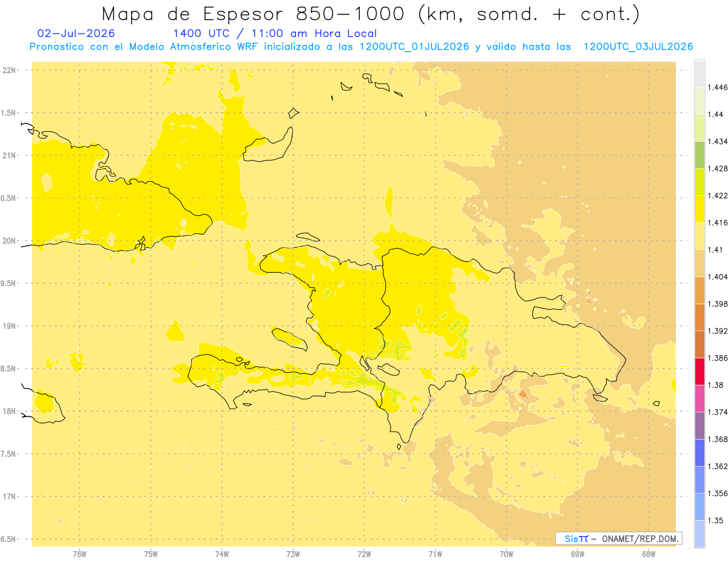Click the colorbar value '1.41'

click(x=715, y=250)
